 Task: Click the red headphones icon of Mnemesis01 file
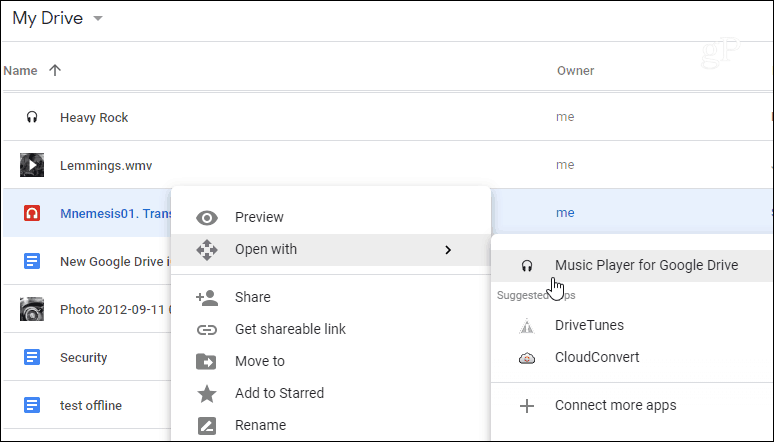(x=32, y=213)
